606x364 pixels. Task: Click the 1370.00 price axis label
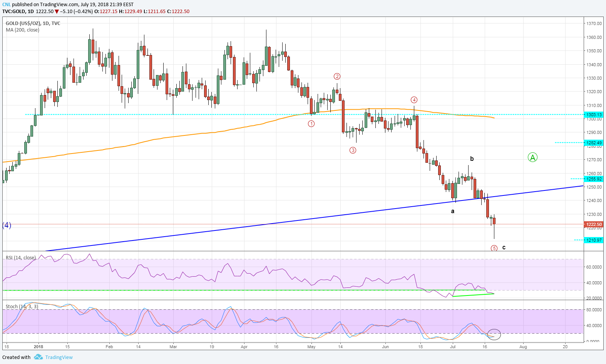pos(594,23)
